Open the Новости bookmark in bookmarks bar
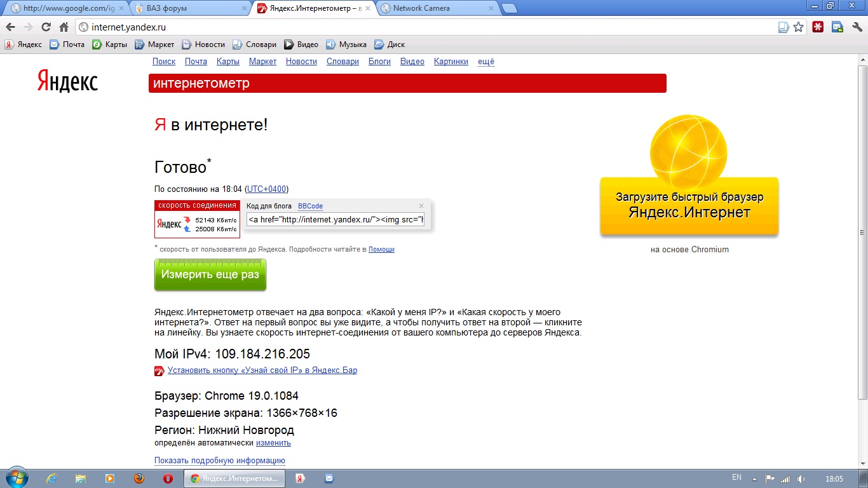Viewport: 868px width, 488px height. pos(203,44)
